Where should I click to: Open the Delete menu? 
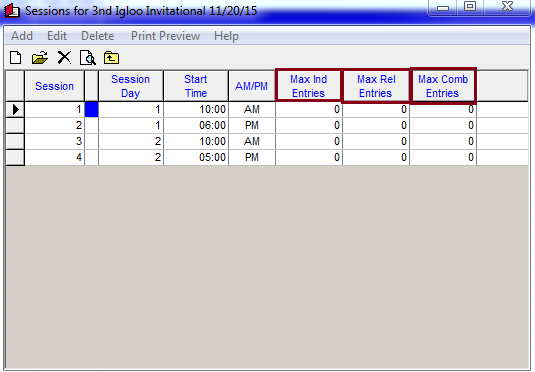coord(98,36)
